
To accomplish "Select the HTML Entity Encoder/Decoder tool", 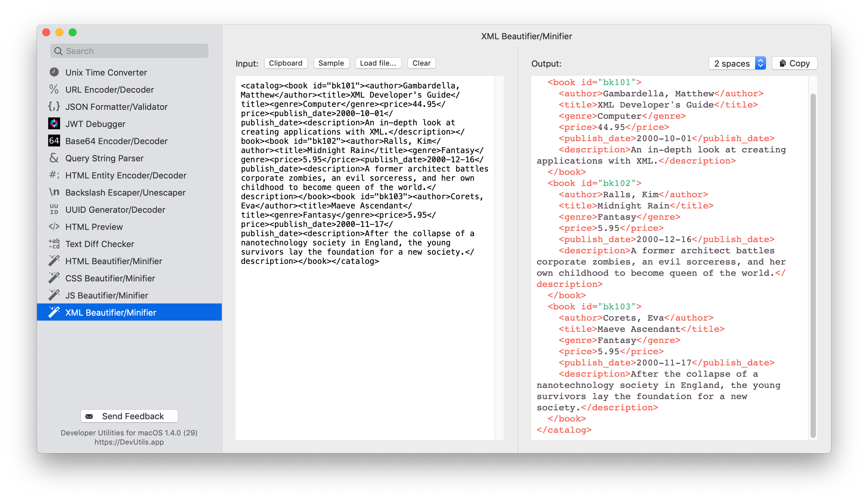I will (x=127, y=175).
